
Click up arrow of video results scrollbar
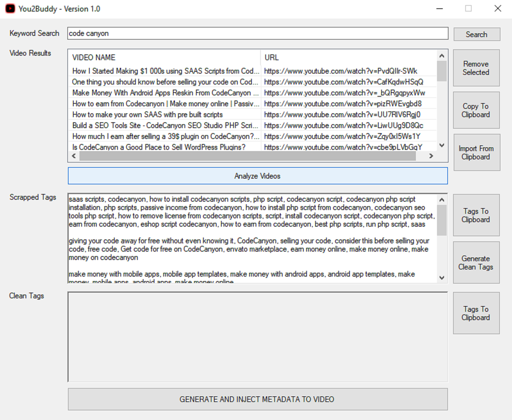coord(442,56)
